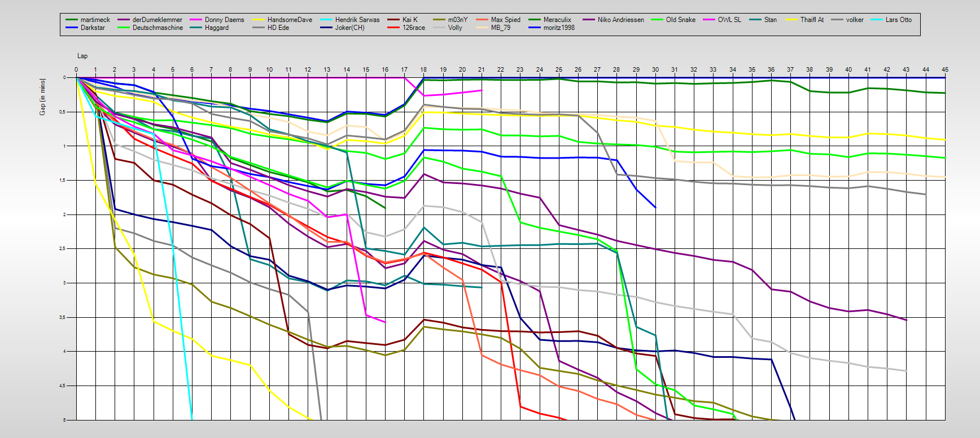Click lap number 41 on the top axis
This screenshot has height=438, width=980.
click(868, 69)
